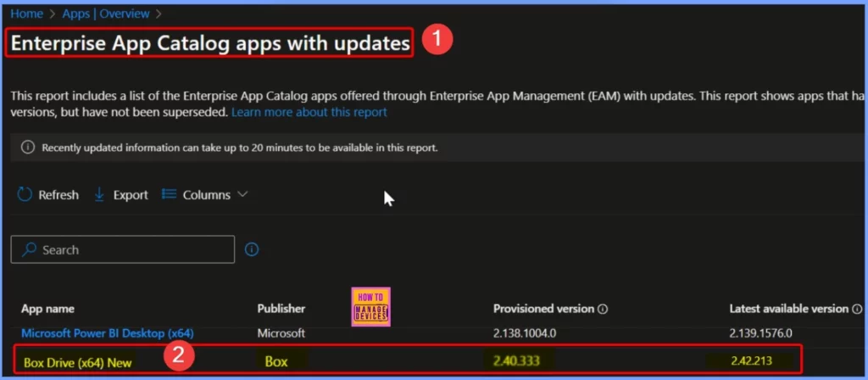Click the Columns list icon
This screenshot has height=380, width=868.
coord(169,194)
